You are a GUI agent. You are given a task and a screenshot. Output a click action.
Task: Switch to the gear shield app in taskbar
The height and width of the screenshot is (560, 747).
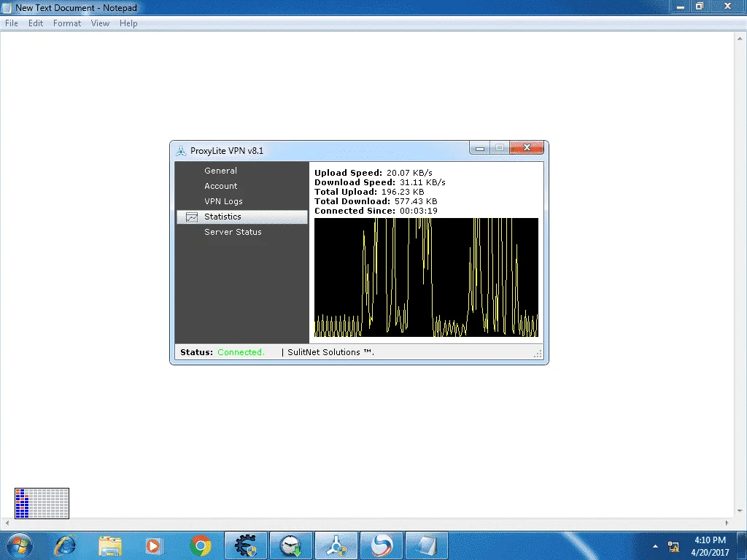pyautogui.click(x=246, y=545)
